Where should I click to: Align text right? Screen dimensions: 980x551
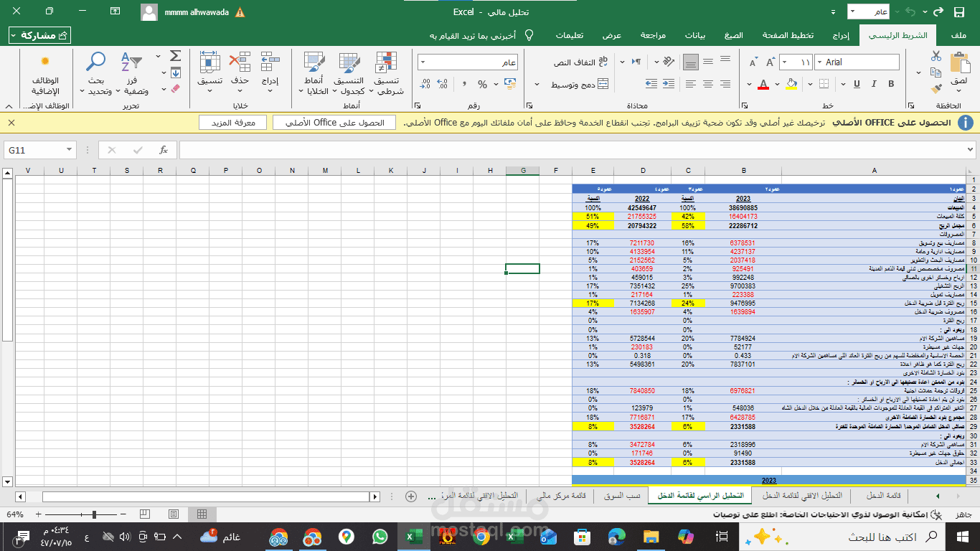(x=725, y=84)
